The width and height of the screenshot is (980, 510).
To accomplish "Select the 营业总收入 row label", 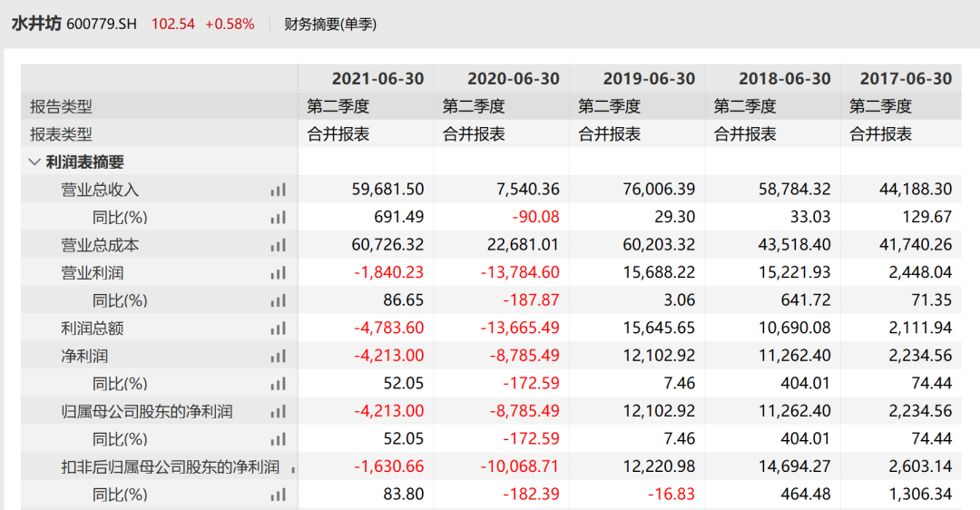I will coord(100,190).
